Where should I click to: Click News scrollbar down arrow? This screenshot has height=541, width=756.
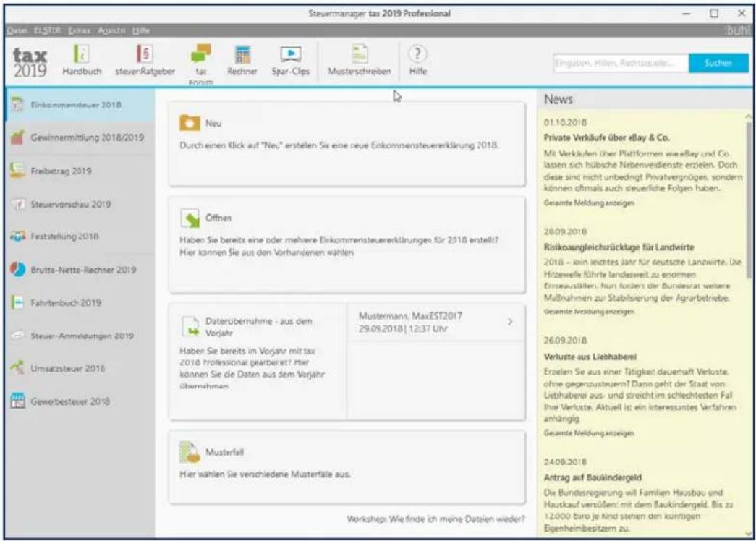748,532
